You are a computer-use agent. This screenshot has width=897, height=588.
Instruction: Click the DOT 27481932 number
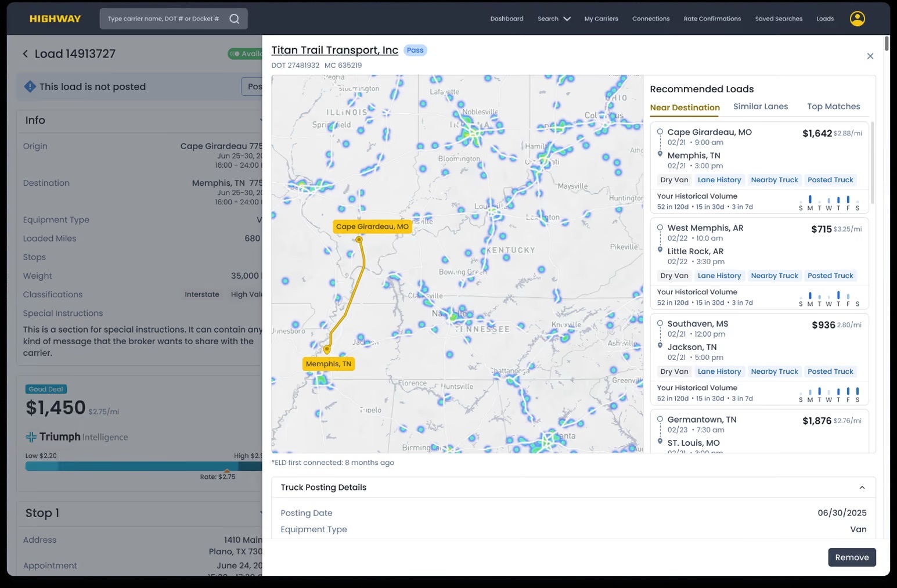pyautogui.click(x=295, y=65)
